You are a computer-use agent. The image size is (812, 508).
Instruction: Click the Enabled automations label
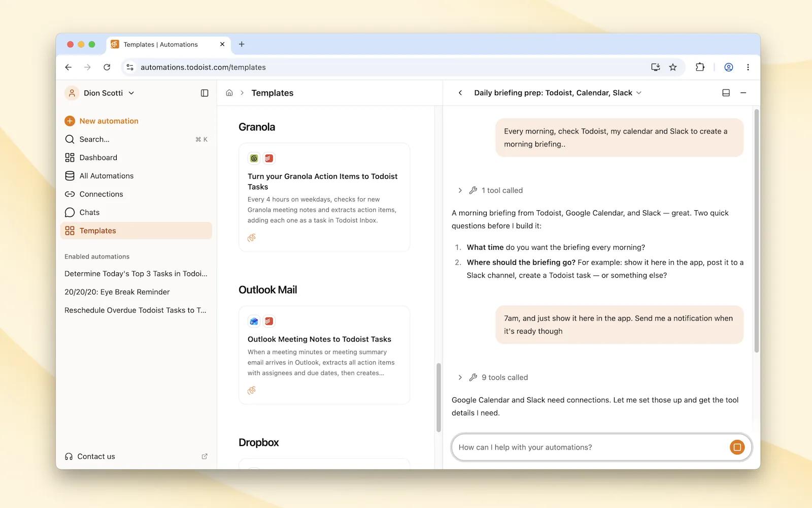[97, 257]
